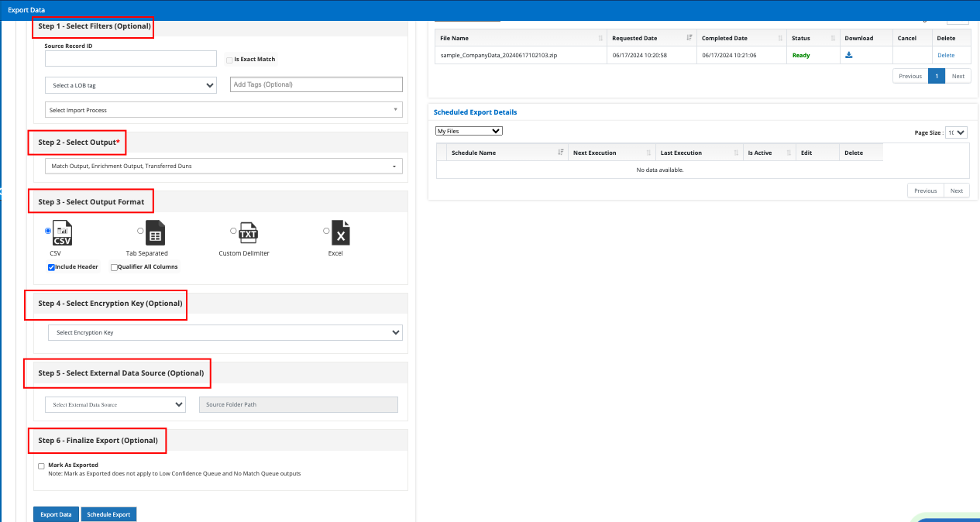Click the Custom Delimiter TXT icon
Image resolution: width=980 pixels, height=522 pixels.
[x=248, y=233]
